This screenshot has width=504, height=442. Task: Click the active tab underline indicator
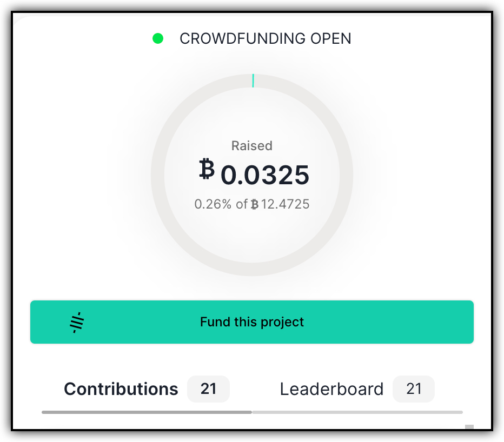coord(147,412)
